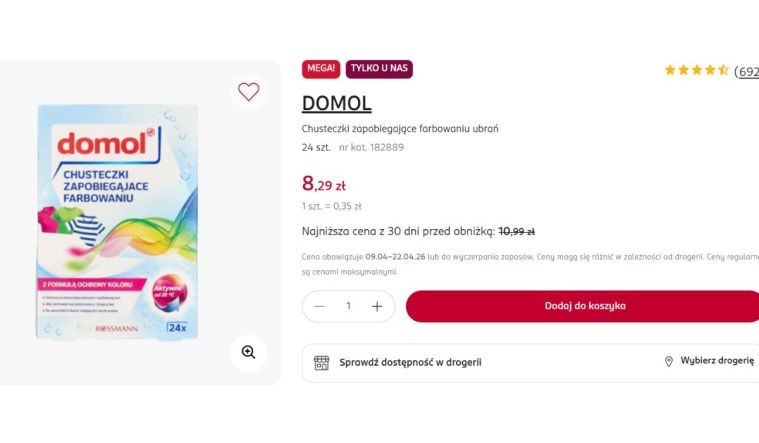The width and height of the screenshot is (759, 443).
Task: Click the magnifier zoom icon on product image
Action: 248,352
